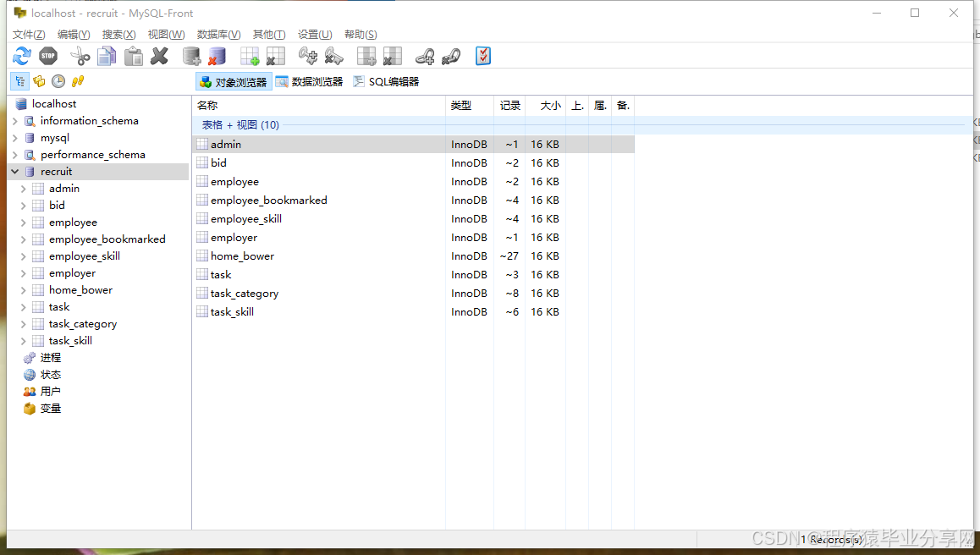The image size is (980, 555).
Task: Click the Remove Key icon
Action: pyautogui.click(x=333, y=56)
